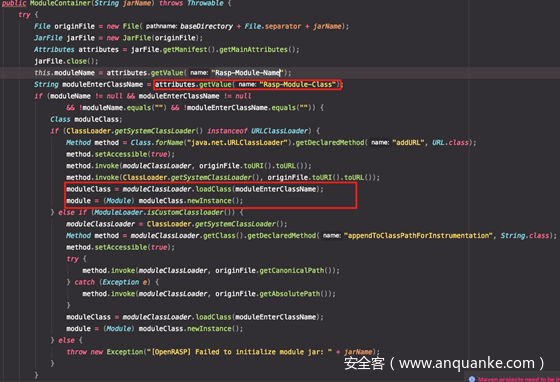Click the 'JarFile' type declaration
Viewport: 560px width, 382px height.
(x=48, y=38)
